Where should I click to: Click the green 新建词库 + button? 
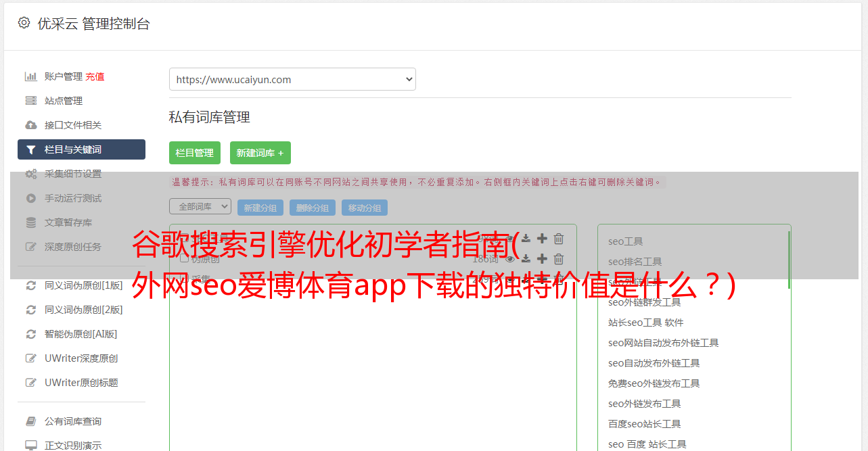(260, 153)
